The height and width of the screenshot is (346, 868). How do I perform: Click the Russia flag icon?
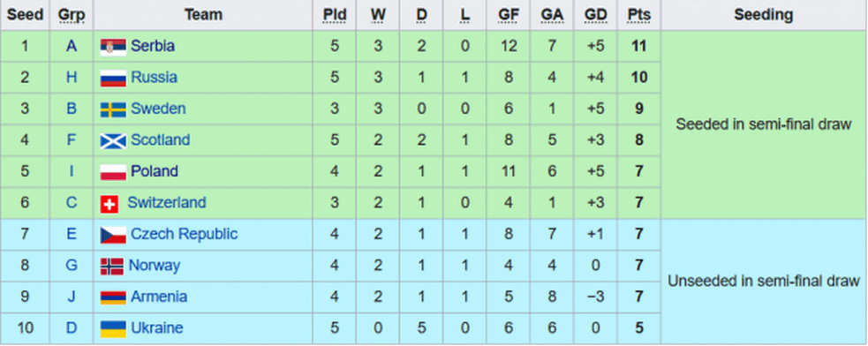(x=114, y=78)
